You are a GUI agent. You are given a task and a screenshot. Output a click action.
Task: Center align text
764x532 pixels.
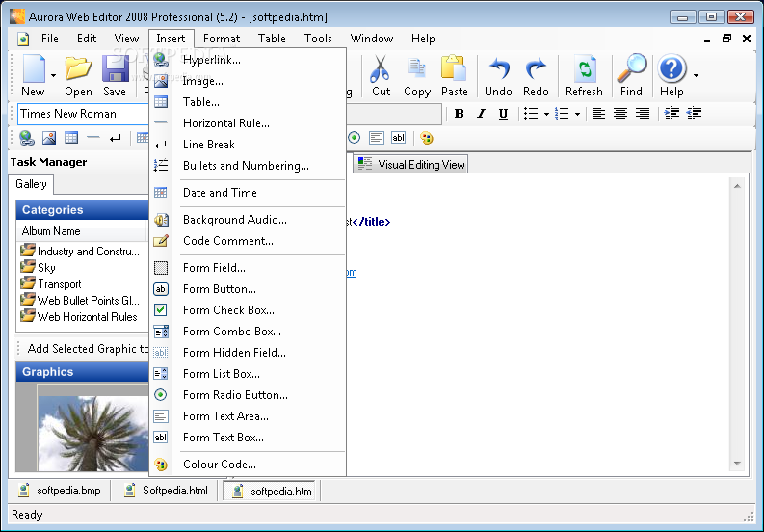point(620,114)
